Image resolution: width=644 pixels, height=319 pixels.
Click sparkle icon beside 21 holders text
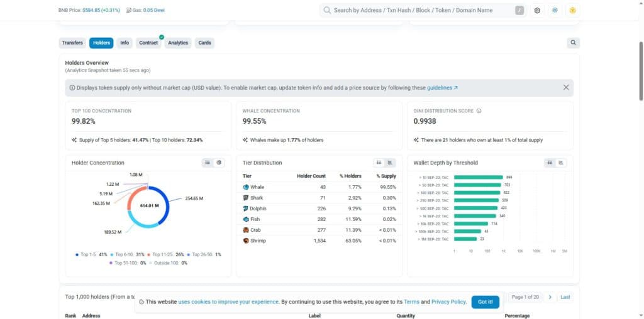pos(416,140)
